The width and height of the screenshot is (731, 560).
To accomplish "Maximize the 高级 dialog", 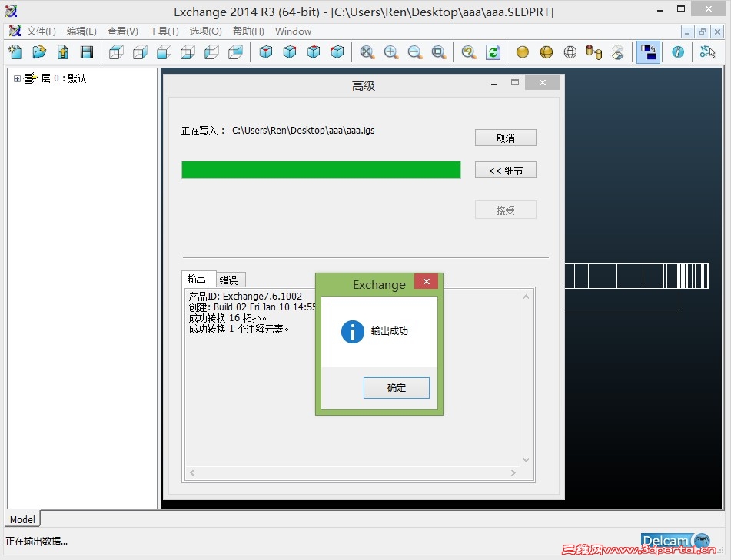I will pos(515,83).
